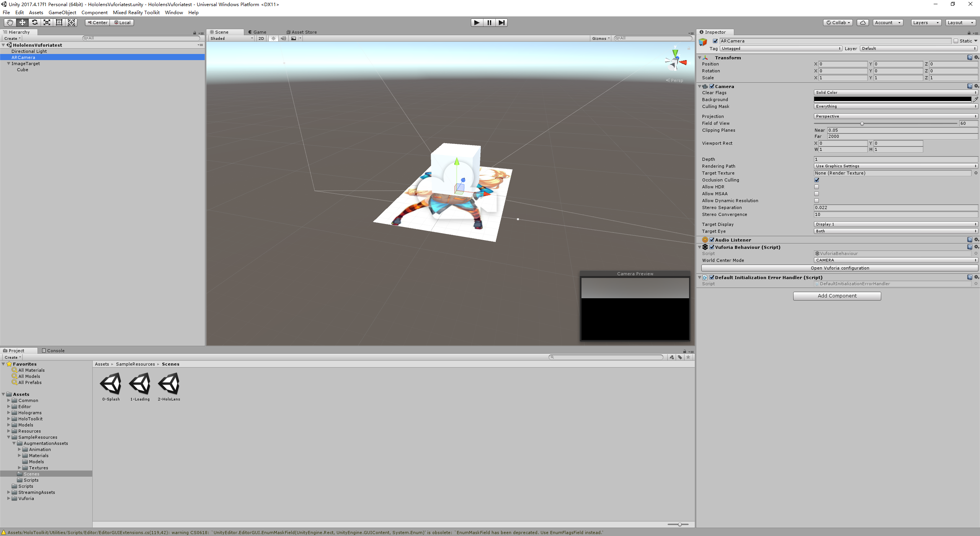The width and height of the screenshot is (980, 536).
Task: Open Vuforia configuration
Action: pyautogui.click(x=840, y=268)
